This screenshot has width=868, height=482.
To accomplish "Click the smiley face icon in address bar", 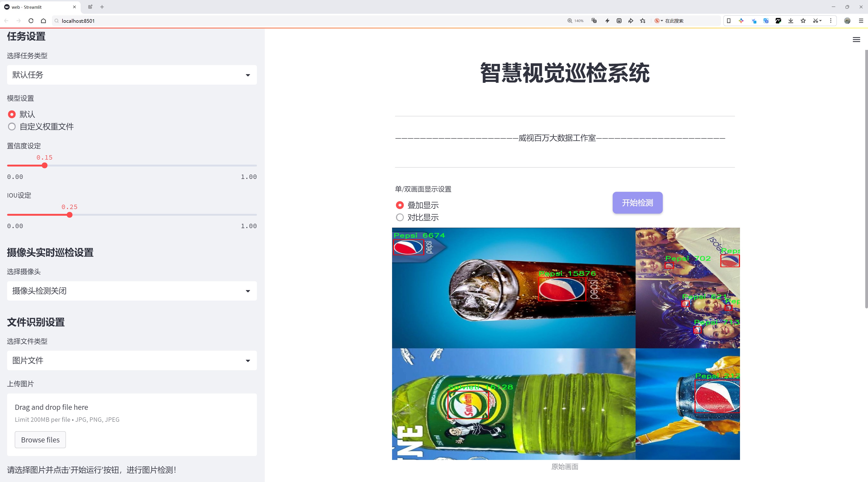I will point(619,21).
